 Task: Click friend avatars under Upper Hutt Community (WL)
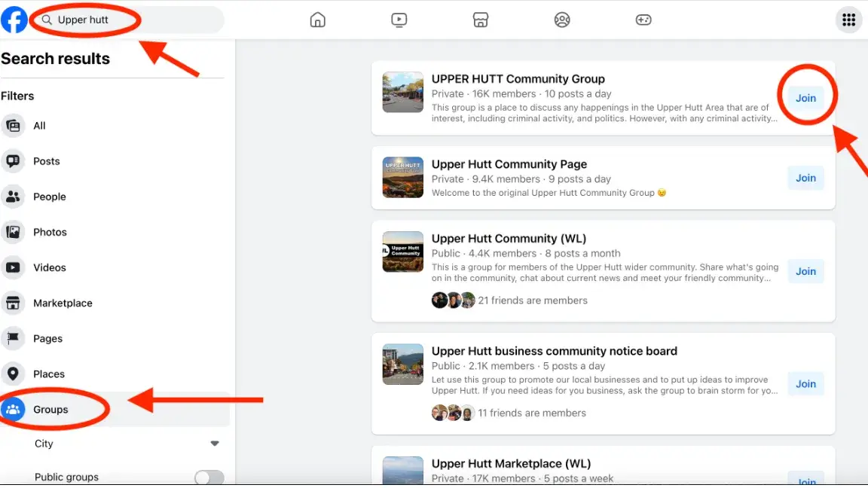click(x=454, y=300)
